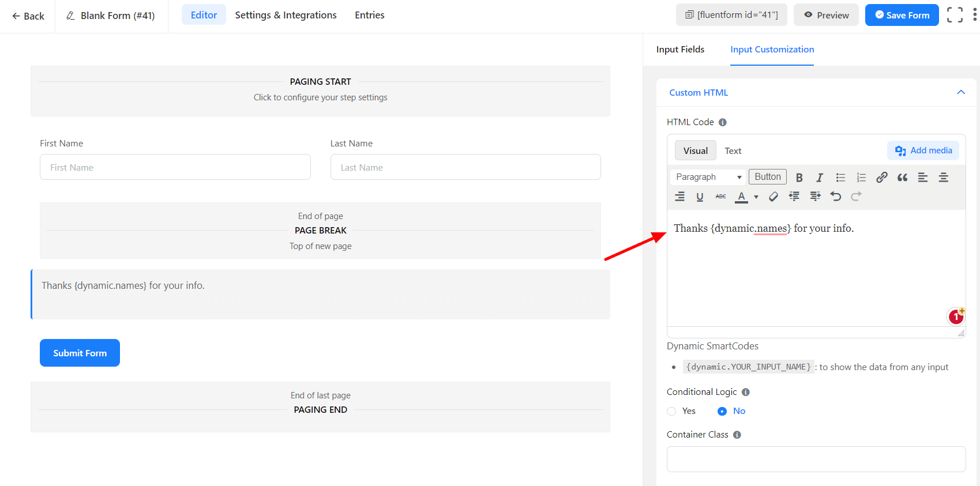Open the Paragraph format dropdown

click(x=708, y=177)
